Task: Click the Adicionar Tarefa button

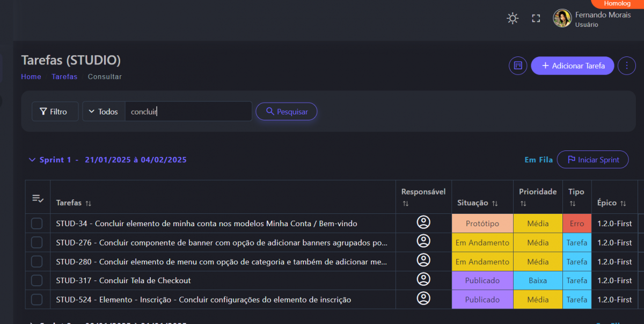Action: point(573,66)
